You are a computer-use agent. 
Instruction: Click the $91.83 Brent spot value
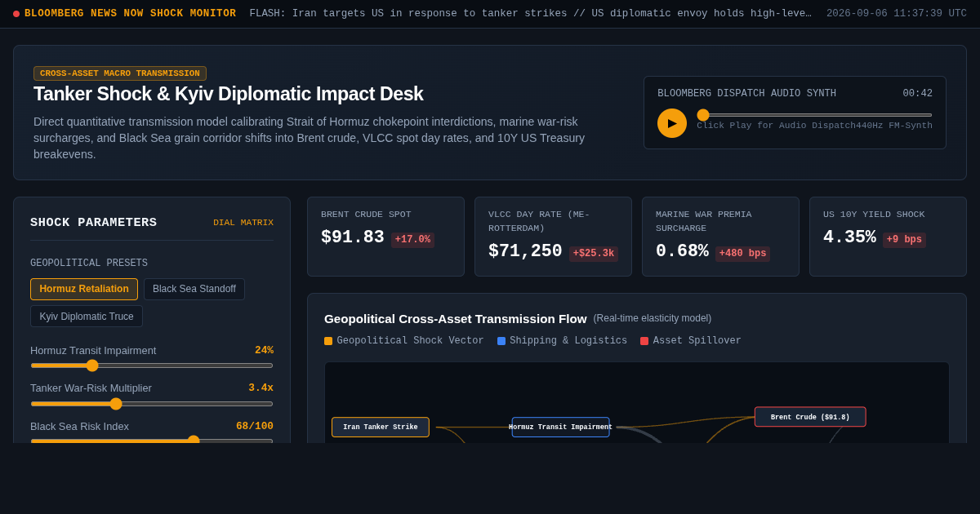[353, 237]
